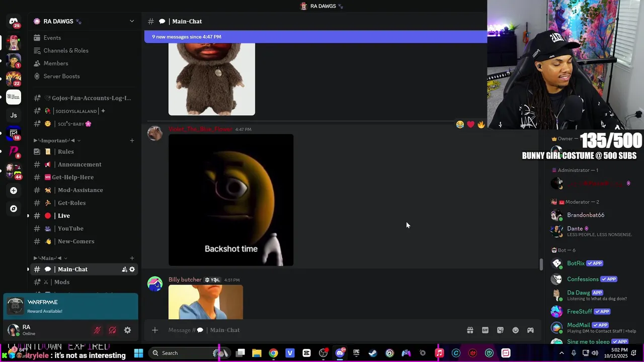The height and width of the screenshot is (362, 644).
Task: Add the laughing emoji reaction
Action: coord(460,124)
